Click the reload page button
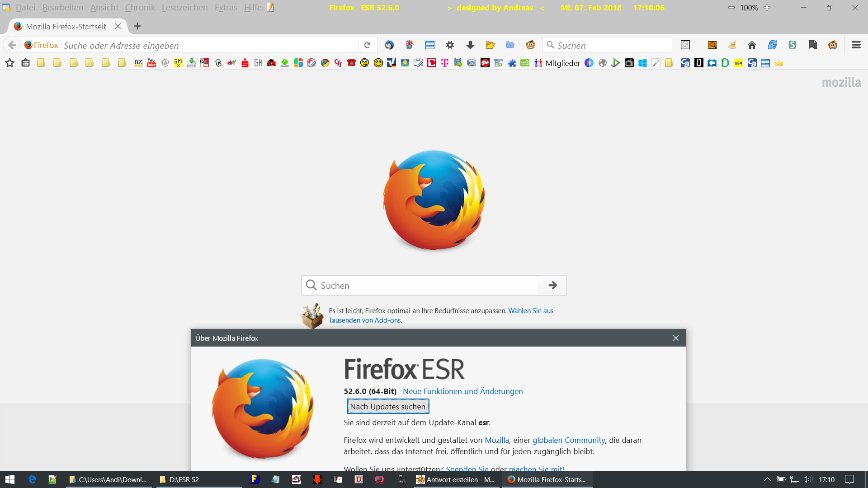 click(x=367, y=45)
